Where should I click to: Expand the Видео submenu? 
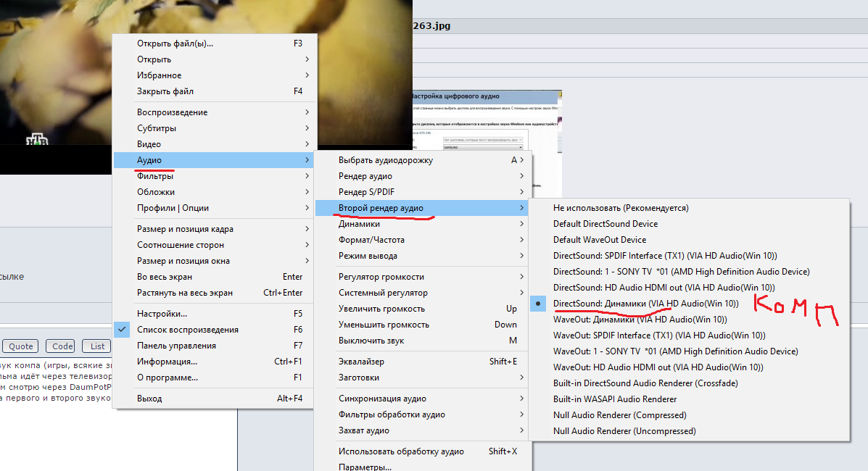point(214,144)
